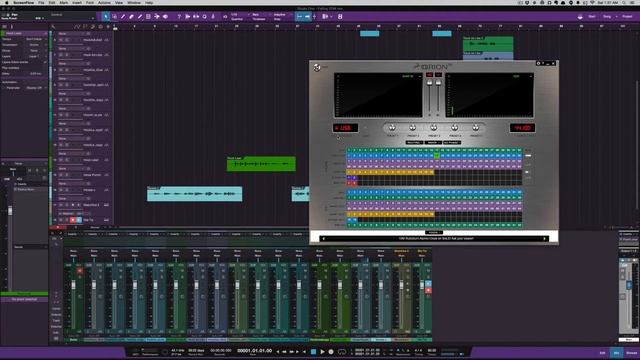Open first dropdown under Orion preset knobs

(414, 142)
